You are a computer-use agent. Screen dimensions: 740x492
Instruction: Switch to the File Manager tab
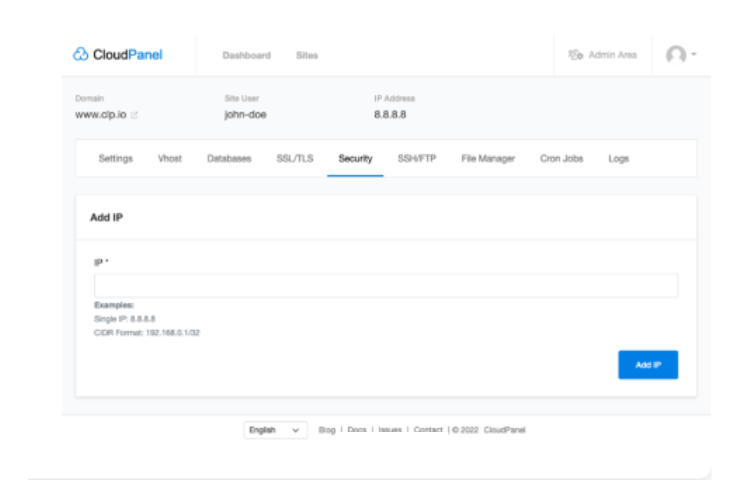(x=488, y=159)
